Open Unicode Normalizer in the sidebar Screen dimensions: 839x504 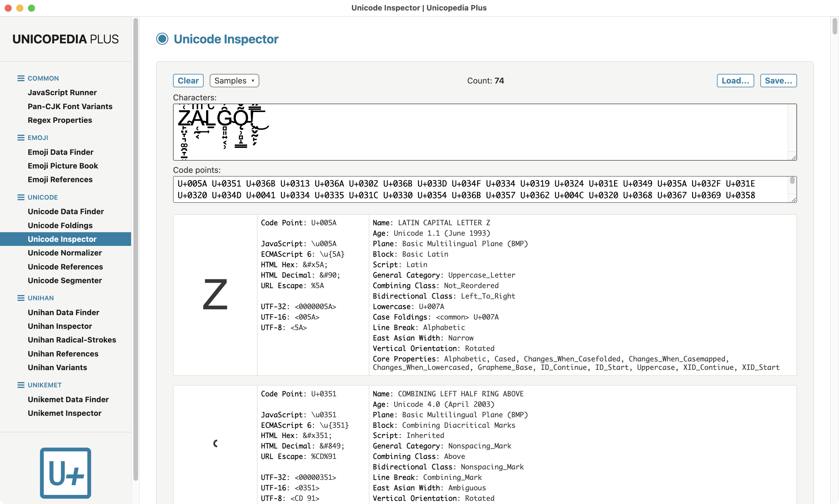[x=65, y=253]
